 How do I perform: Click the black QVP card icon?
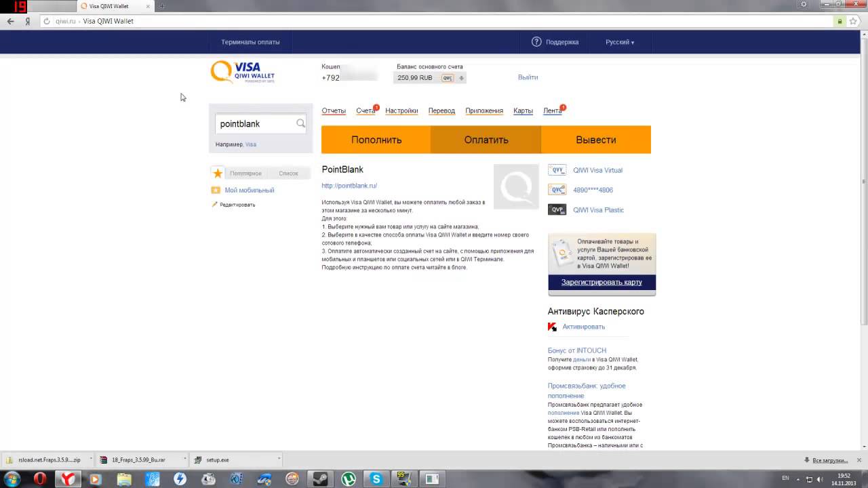tap(557, 209)
